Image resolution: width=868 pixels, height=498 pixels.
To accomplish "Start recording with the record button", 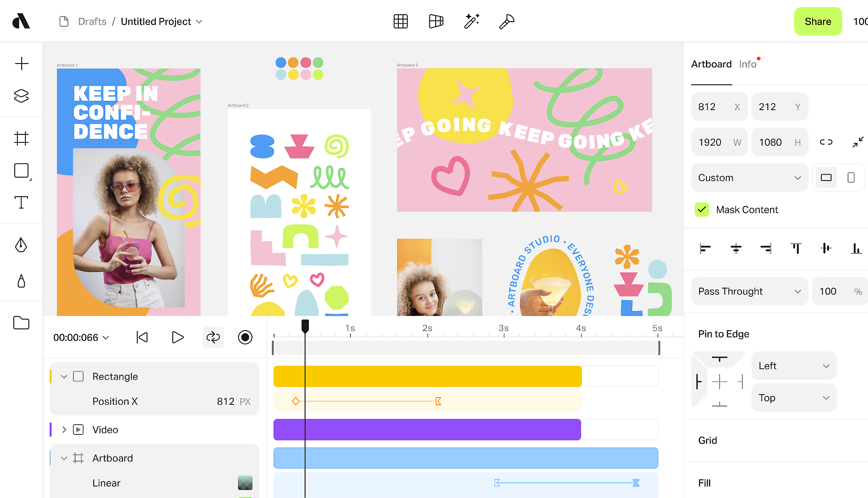I will pos(245,337).
